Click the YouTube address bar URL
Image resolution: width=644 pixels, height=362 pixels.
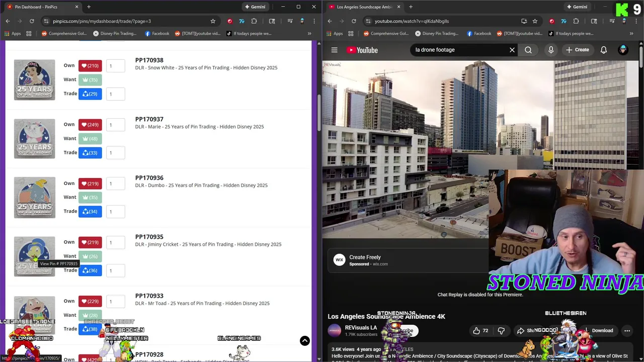[412, 21]
